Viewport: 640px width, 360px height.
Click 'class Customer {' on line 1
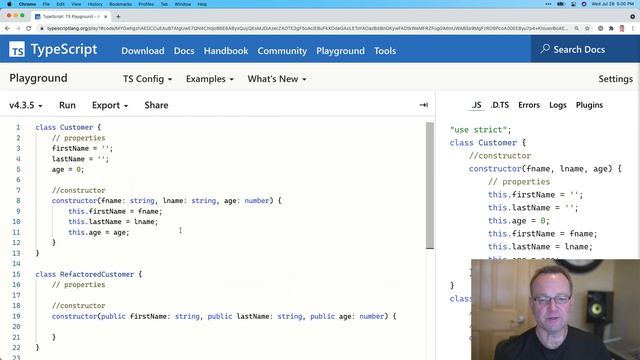68,127
